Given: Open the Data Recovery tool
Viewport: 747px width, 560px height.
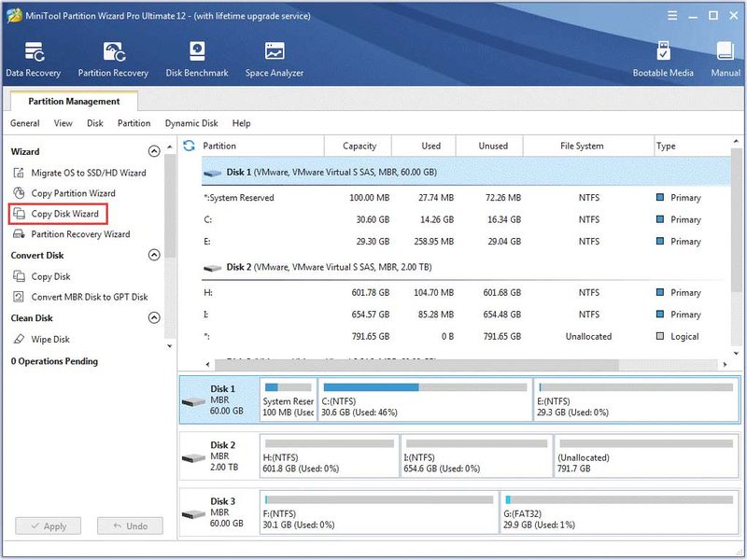Looking at the screenshot, I should coord(33,60).
